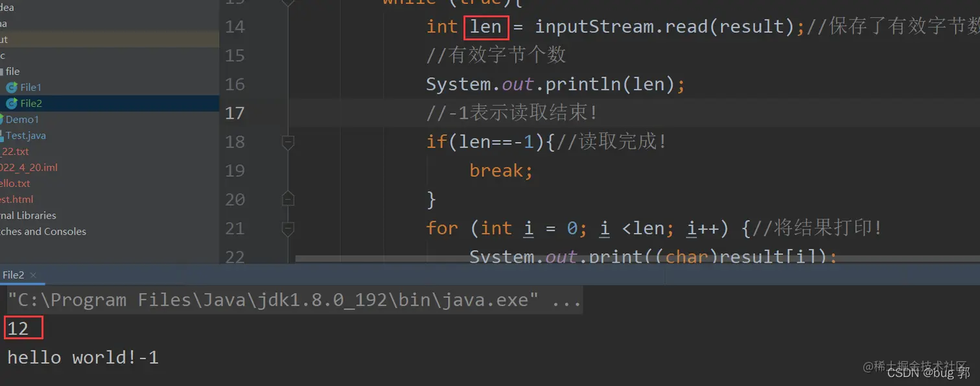This screenshot has width=980, height=386.
Task: Open the 022_4_20.iml file
Action: point(29,167)
